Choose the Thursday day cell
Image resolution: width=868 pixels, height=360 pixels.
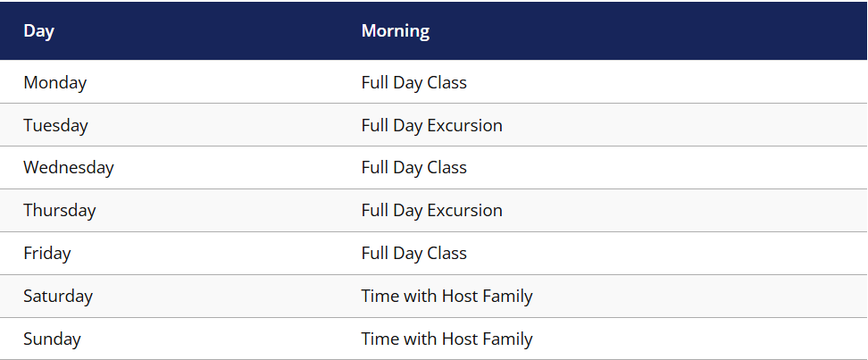[60, 211]
